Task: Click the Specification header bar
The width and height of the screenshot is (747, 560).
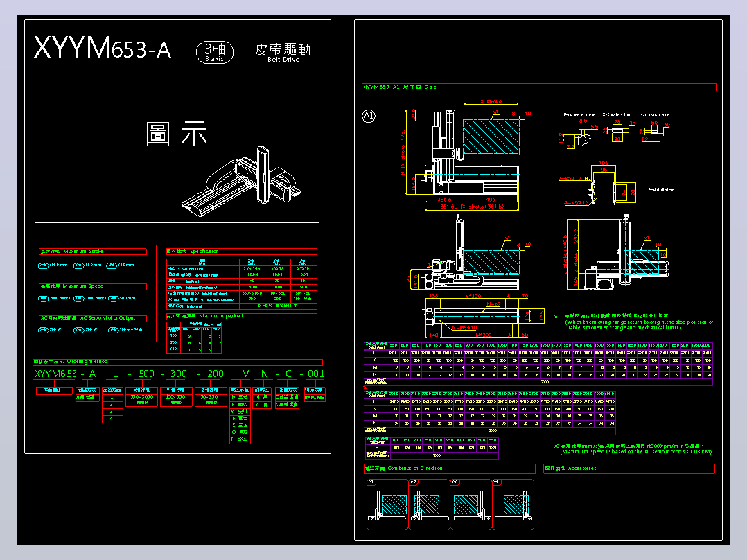Action: [242, 251]
